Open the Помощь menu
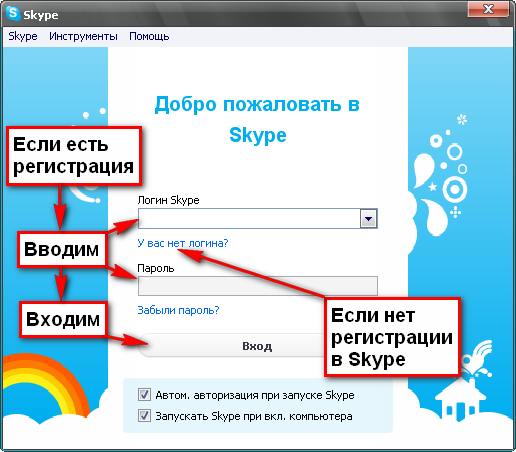The image size is (516, 452). click(149, 36)
